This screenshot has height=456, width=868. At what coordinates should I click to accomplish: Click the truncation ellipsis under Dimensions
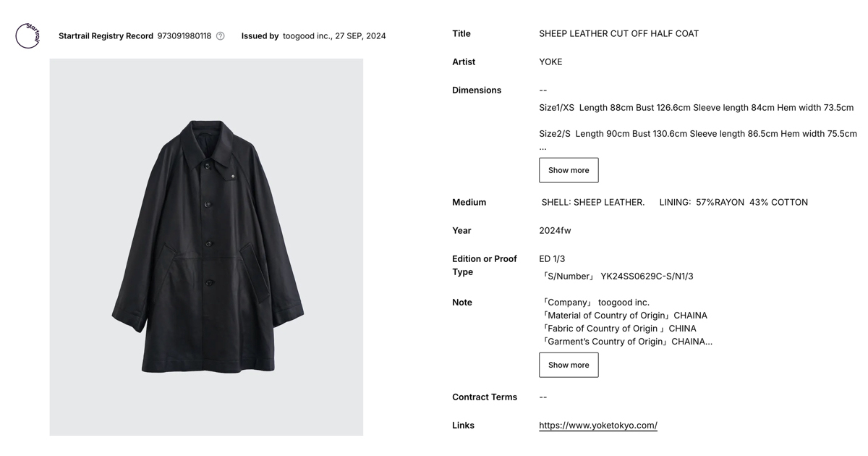[543, 148]
